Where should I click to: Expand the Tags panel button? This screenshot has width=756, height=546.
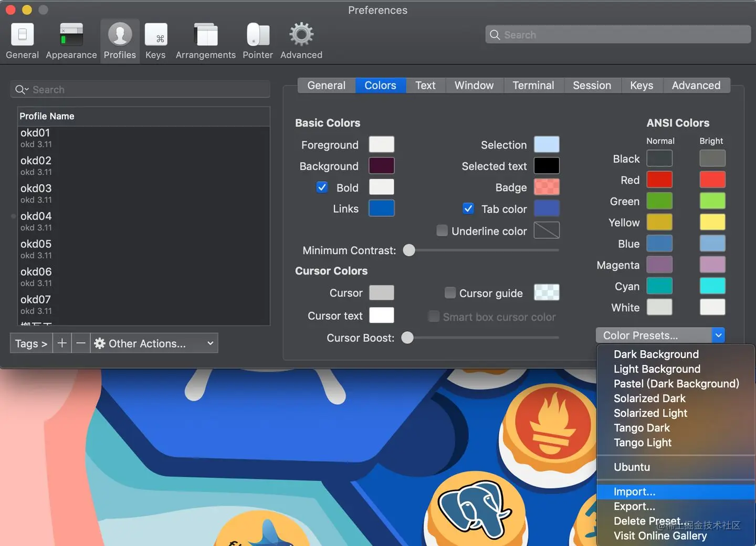click(31, 343)
